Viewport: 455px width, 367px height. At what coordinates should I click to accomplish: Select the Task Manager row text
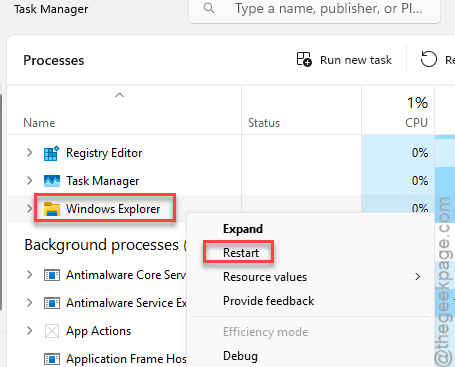(102, 181)
